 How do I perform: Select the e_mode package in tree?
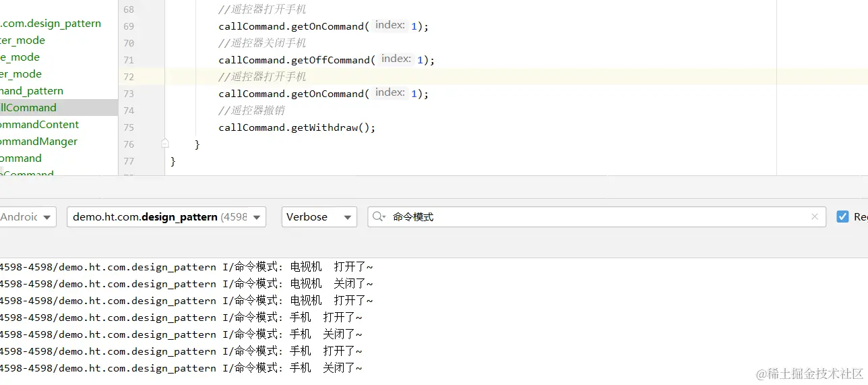(20, 57)
